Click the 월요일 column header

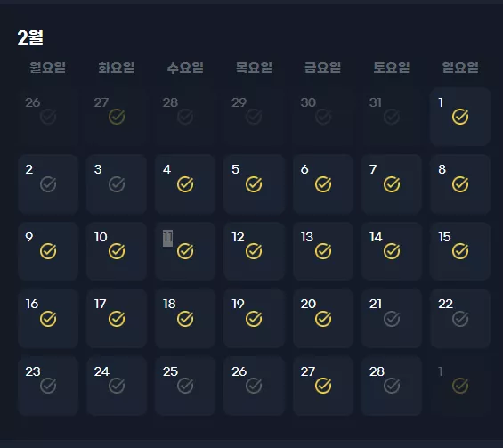click(48, 68)
